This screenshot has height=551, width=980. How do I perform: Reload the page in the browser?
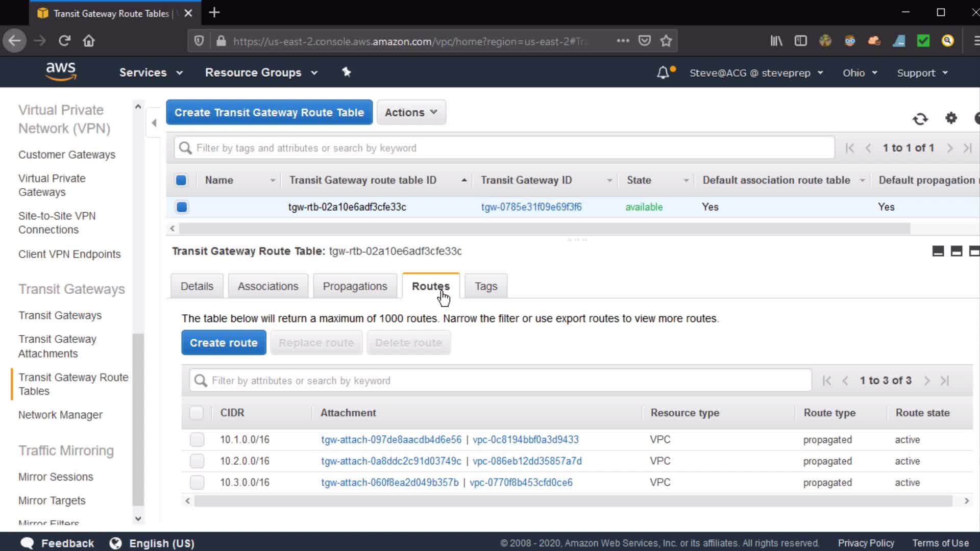pos(64,41)
